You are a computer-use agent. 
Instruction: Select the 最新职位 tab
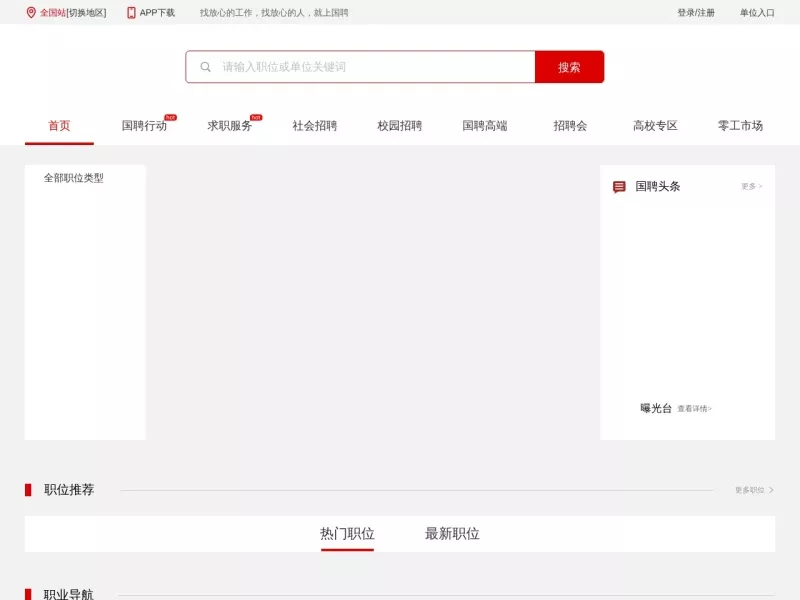click(x=452, y=534)
